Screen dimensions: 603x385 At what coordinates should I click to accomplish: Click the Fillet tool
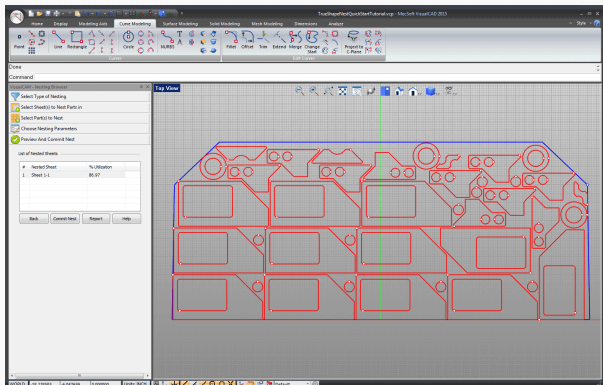(x=231, y=40)
